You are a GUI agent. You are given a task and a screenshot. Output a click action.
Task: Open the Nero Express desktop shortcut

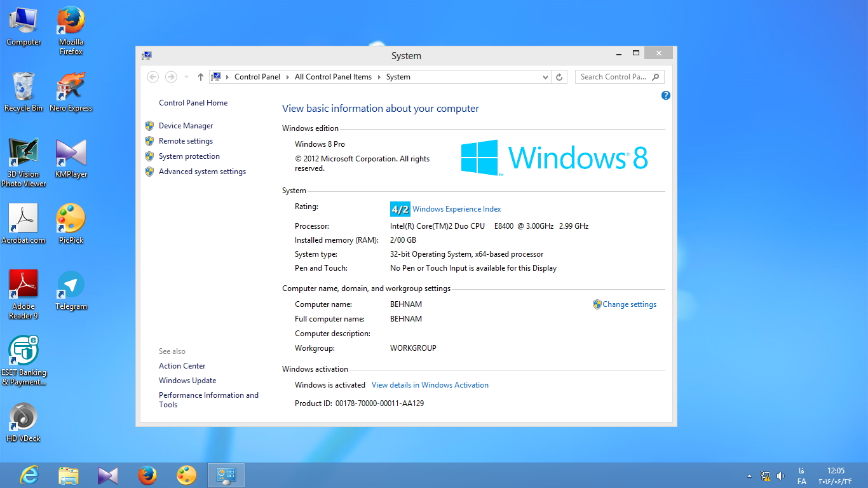click(71, 92)
